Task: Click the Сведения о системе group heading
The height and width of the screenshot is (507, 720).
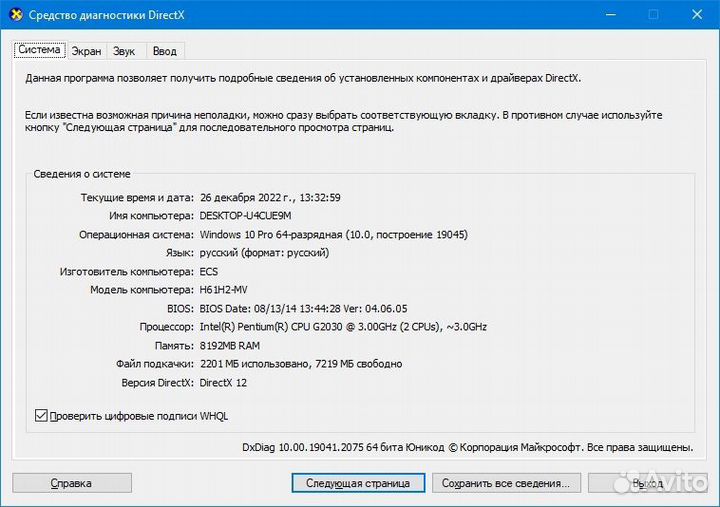Action: point(82,174)
